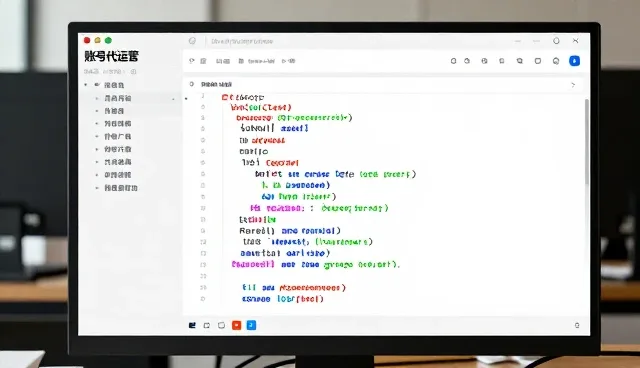Click the round icon left of the address field
The width and height of the screenshot is (640, 368).
pyautogui.click(x=192, y=41)
